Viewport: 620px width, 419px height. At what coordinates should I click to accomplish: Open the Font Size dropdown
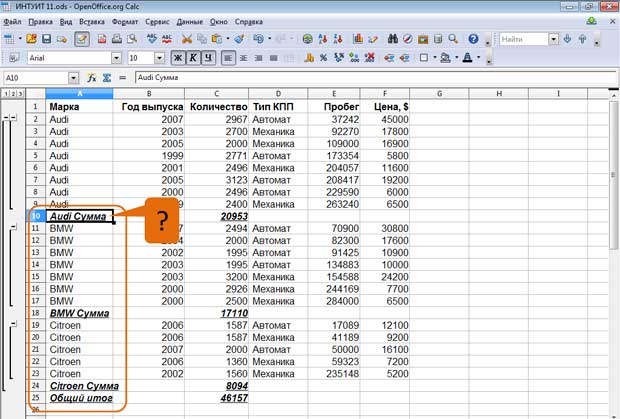[x=159, y=58]
